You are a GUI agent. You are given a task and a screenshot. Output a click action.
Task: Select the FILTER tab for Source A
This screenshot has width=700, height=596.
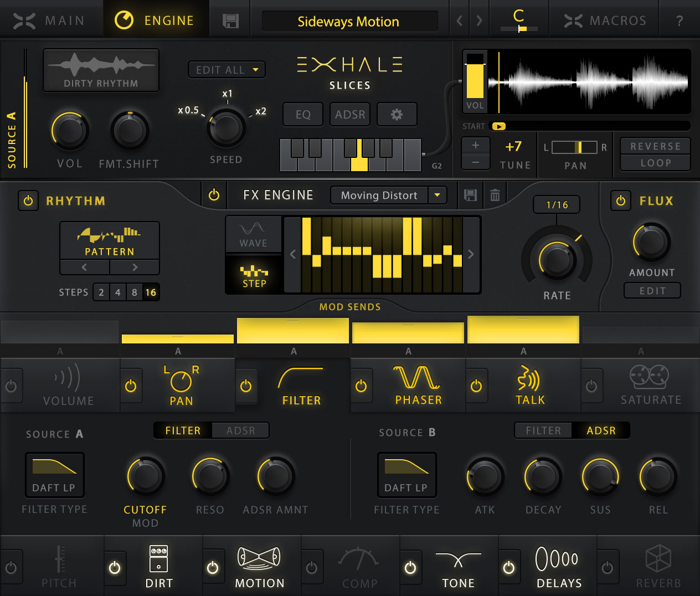183,430
